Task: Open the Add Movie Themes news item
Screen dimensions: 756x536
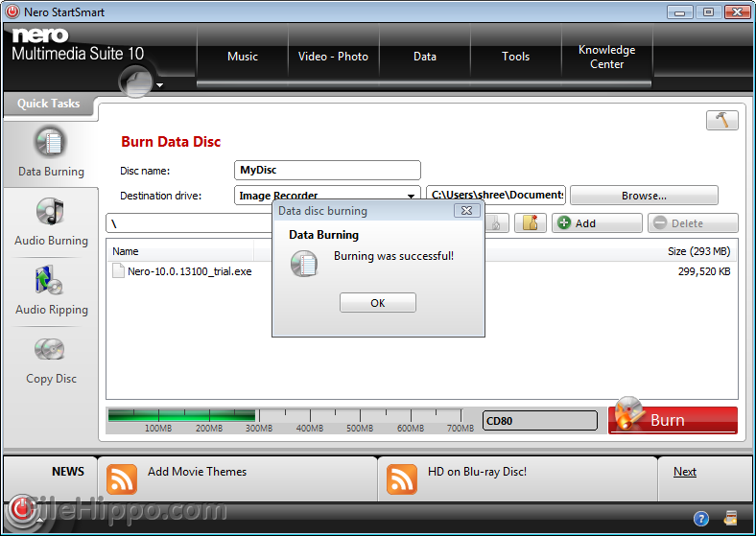Action: point(197,472)
